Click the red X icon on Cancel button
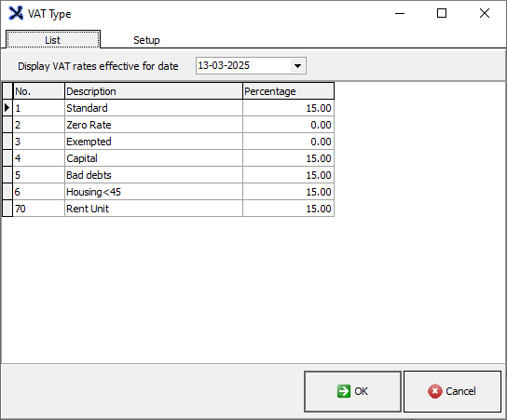 click(x=435, y=391)
